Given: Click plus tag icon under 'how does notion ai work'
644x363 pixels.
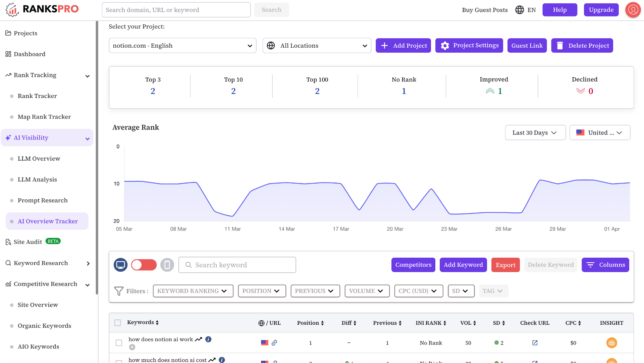Looking at the screenshot, I should (132, 347).
